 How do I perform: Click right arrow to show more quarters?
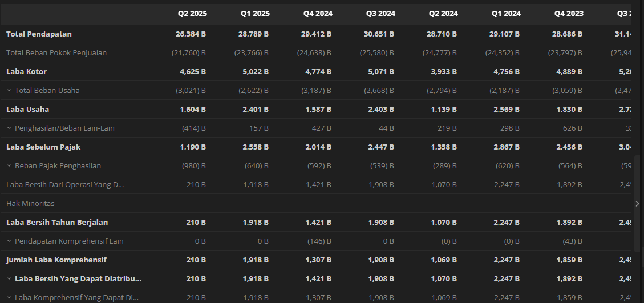point(637,204)
